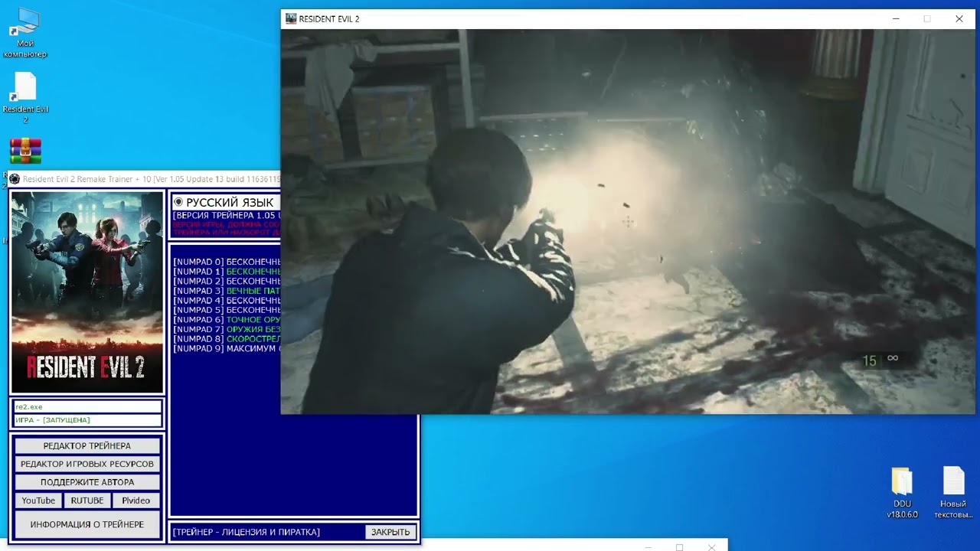Minimize the Resident Evil 2 game window

coord(895,18)
